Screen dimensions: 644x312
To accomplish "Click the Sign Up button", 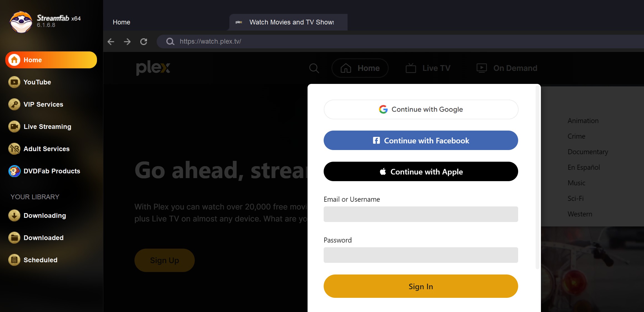I will [164, 260].
